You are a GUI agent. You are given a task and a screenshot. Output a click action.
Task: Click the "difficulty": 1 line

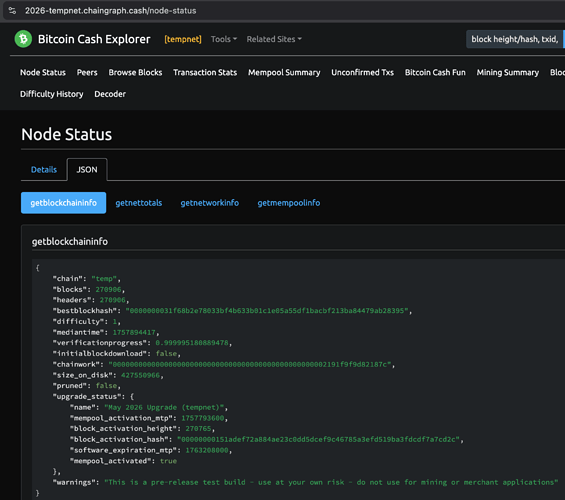tap(86, 321)
